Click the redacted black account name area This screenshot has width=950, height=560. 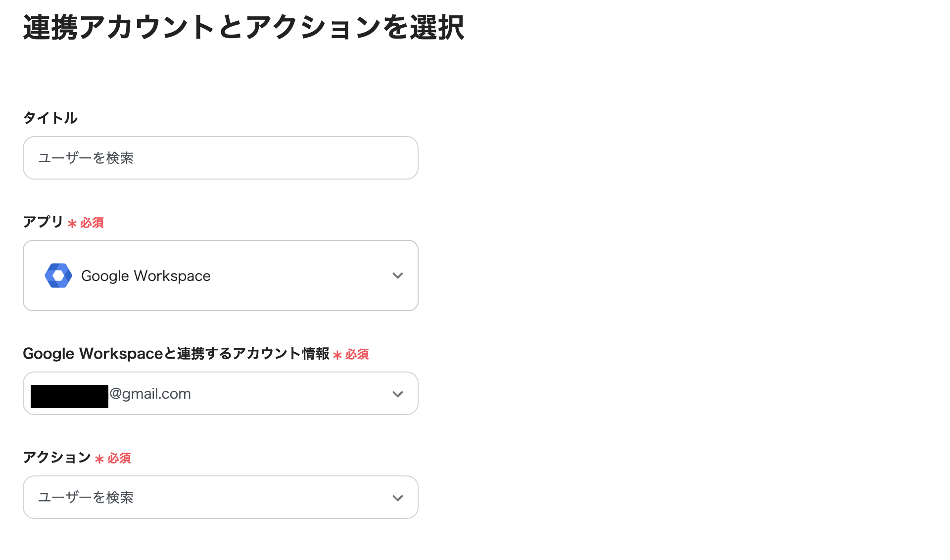[69, 393]
